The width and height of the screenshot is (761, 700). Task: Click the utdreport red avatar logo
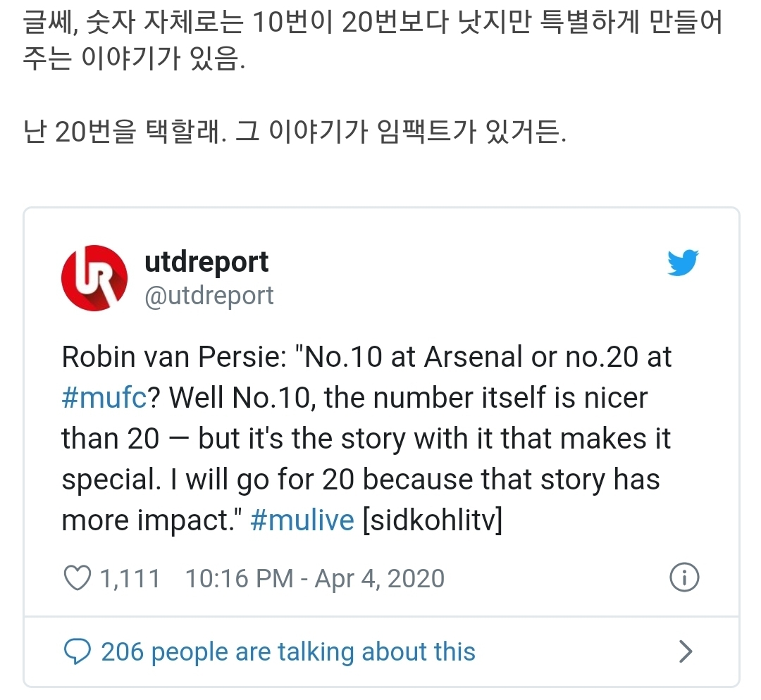(94, 277)
